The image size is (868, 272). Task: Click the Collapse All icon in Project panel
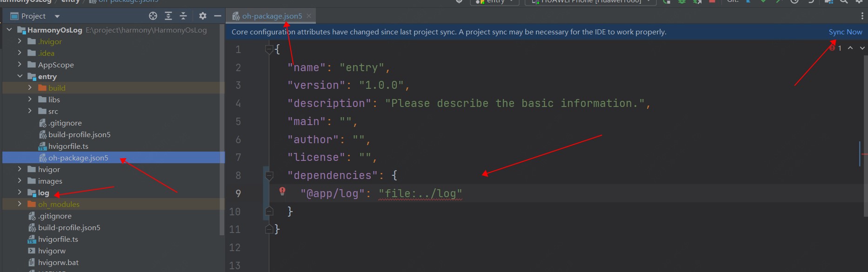(183, 16)
